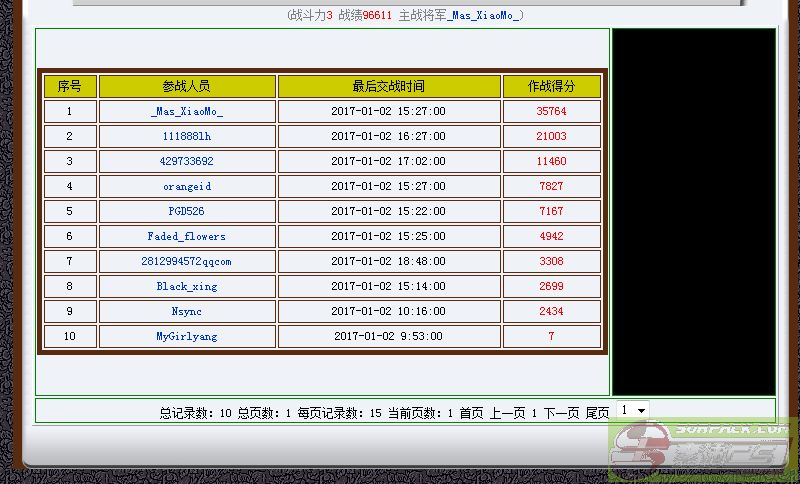Screen dimensions: 800x484
Task: Click the 主战将军 _Mas_XiaoMo_ link at top
Action: pos(485,15)
